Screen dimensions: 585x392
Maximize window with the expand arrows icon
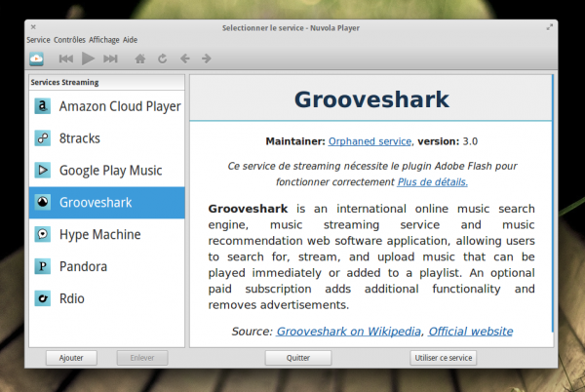pyautogui.click(x=550, y=27)
